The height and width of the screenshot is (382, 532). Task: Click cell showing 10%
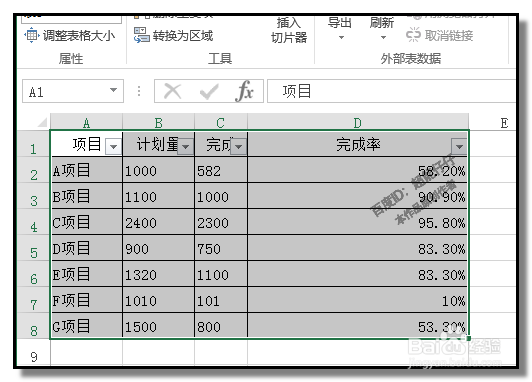358,300
